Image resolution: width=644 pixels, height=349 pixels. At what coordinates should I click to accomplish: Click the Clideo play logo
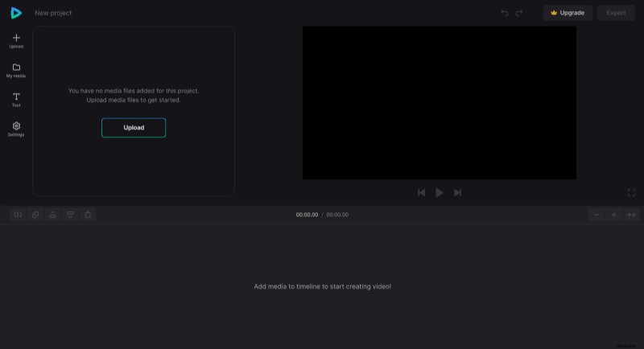click(16, 13)
